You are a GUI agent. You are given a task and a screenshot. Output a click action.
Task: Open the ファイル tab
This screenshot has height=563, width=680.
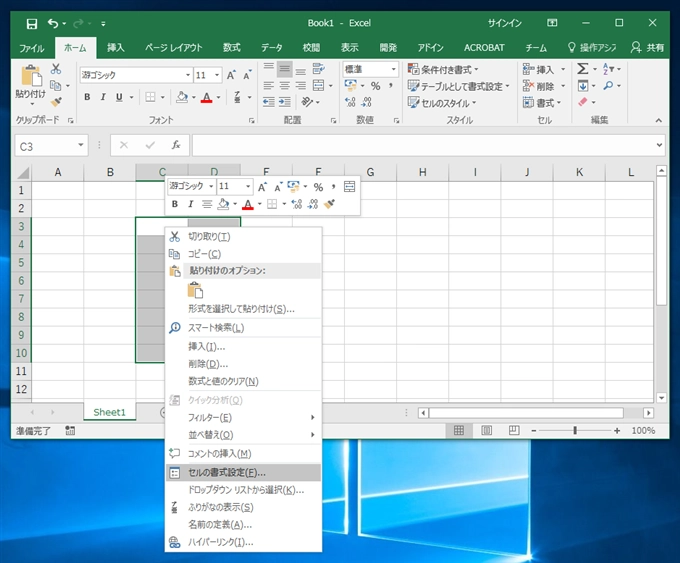pyautogui.click(x=32, y=48)
